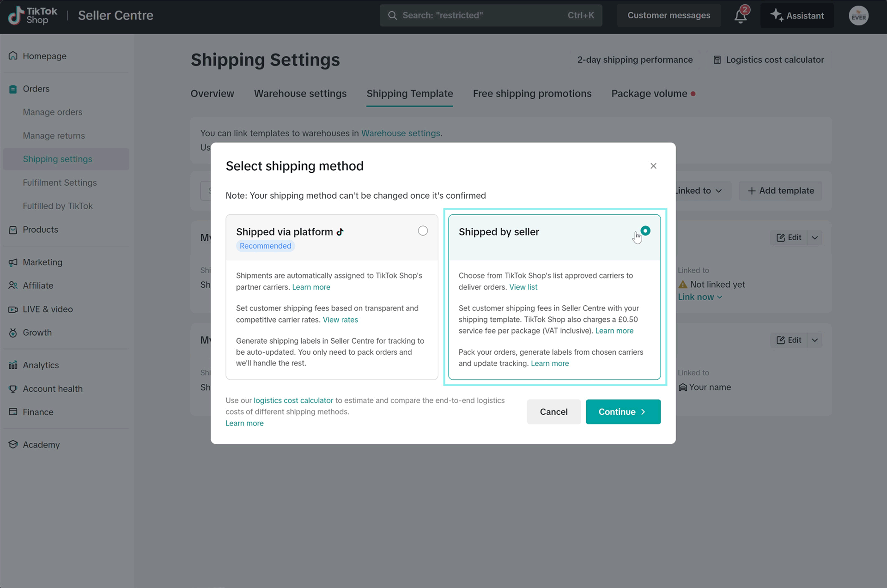Click the Academy graduation cap icon
The width and height of the screenshot is (887, 588).
click(x=13, y=444)
